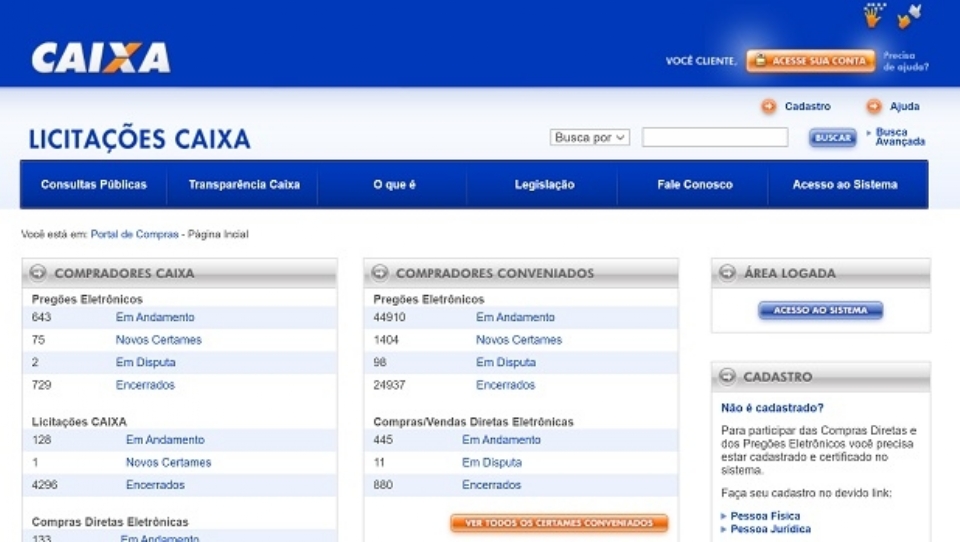Image resolution: width=960 pixels, height=542 pixels.
Task: Click the round icon in Compradores Conveniados header
Action: click(x=380, y=273)
